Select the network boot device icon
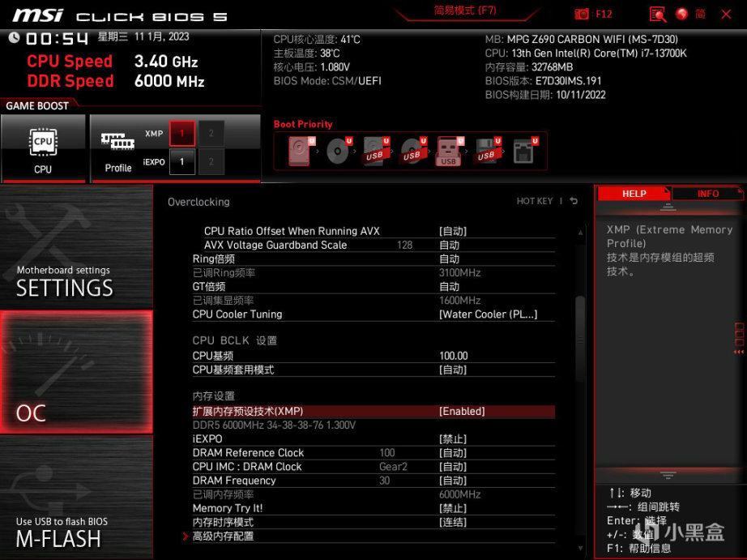The image size is (747, 560). 524,151
